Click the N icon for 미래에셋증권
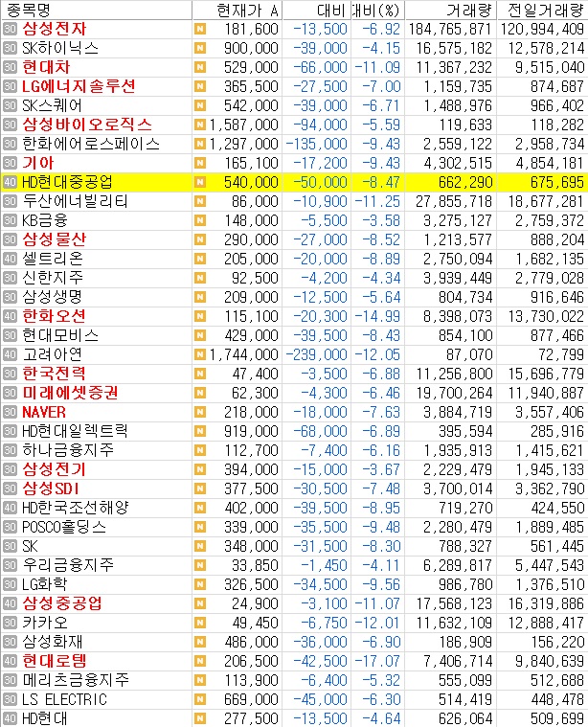The width and height of the screenshot is (588, 727). 200,393
